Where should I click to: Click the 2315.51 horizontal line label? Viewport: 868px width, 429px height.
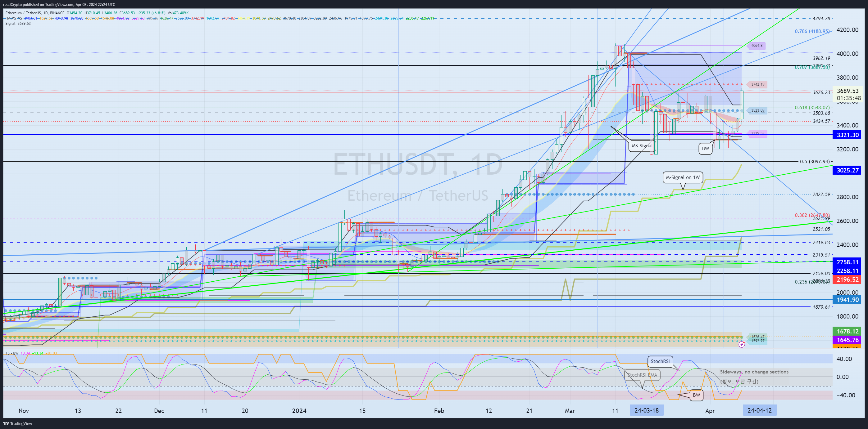[821, 255]
